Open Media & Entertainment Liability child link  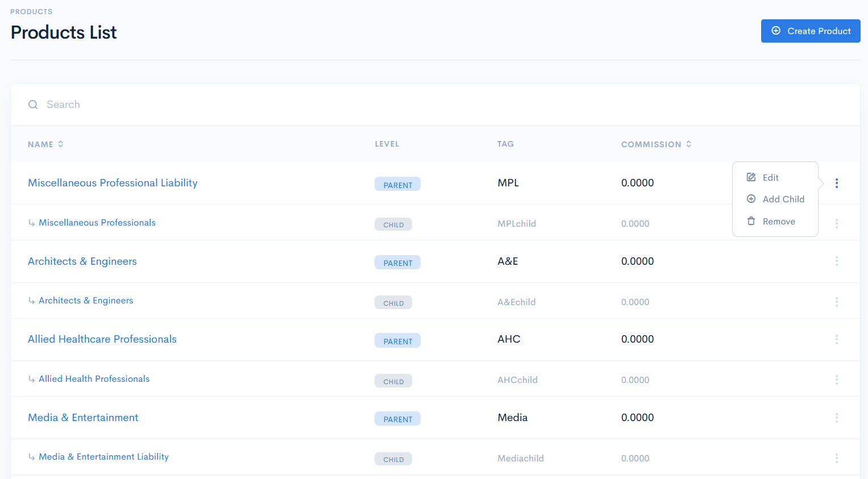pyautogui.click(x=103, y=457)
